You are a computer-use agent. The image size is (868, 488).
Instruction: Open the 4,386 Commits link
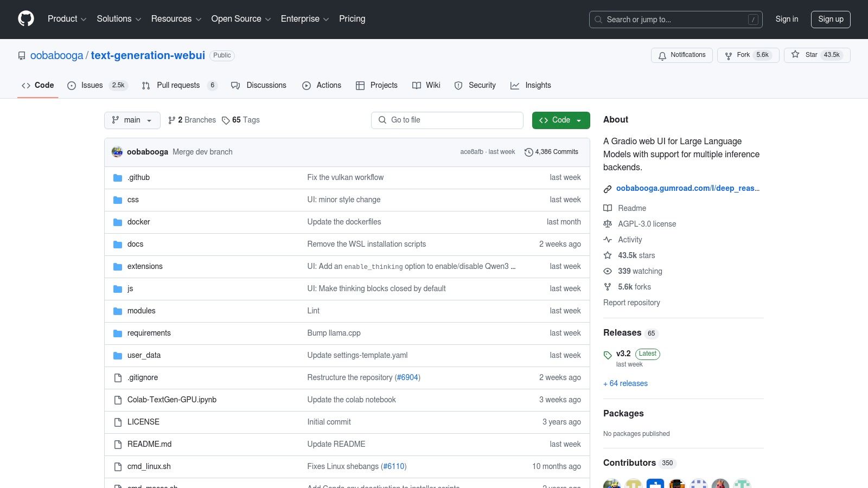point(551,152)
